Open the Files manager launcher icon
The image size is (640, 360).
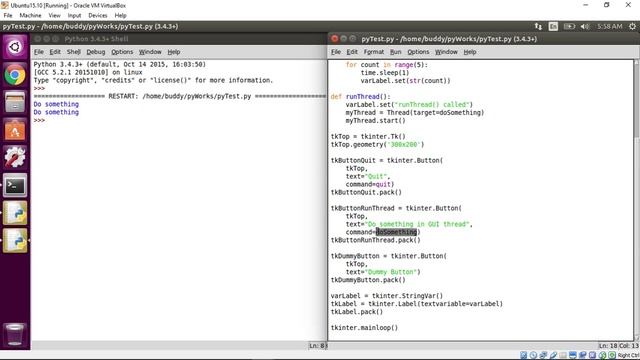point(15,102)
